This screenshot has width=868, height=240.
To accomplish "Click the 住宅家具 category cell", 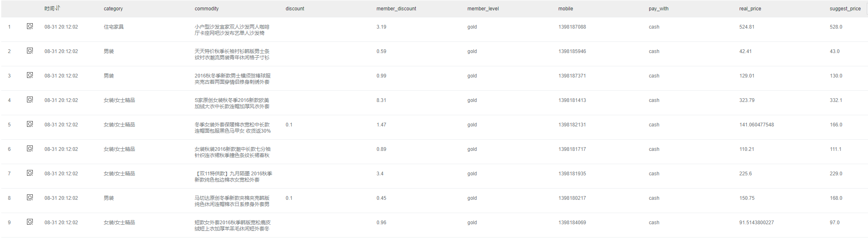I will point(114,27).
